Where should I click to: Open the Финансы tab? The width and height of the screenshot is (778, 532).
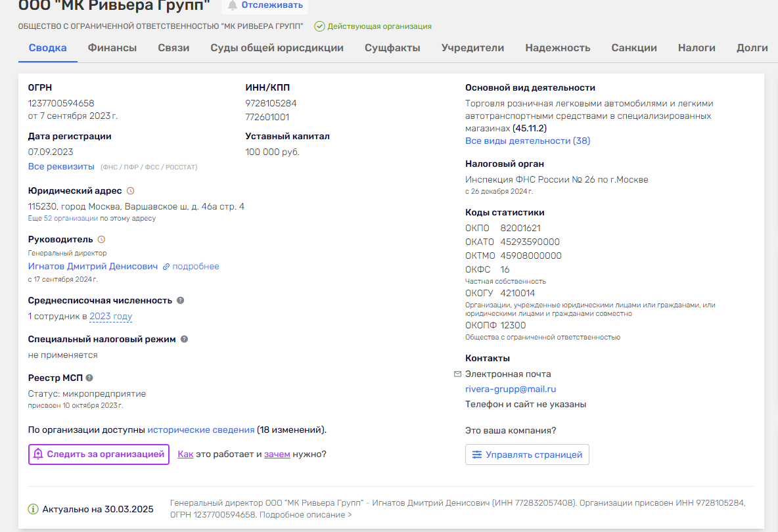pyautogui.click(x=112, y=48)
